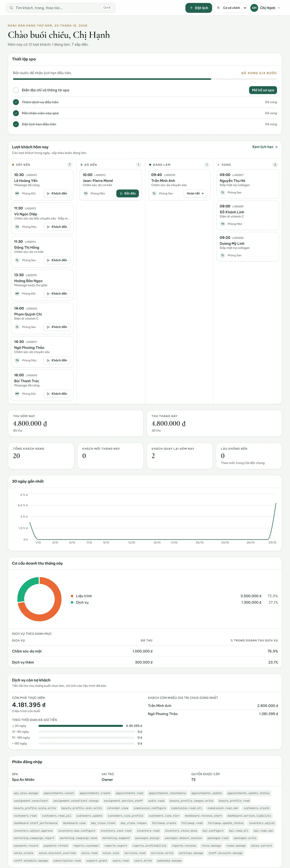Click the MP staff badge on Lê Hoàng Yến card
Viewport: 290px width, 868px height.
point(17,194)
